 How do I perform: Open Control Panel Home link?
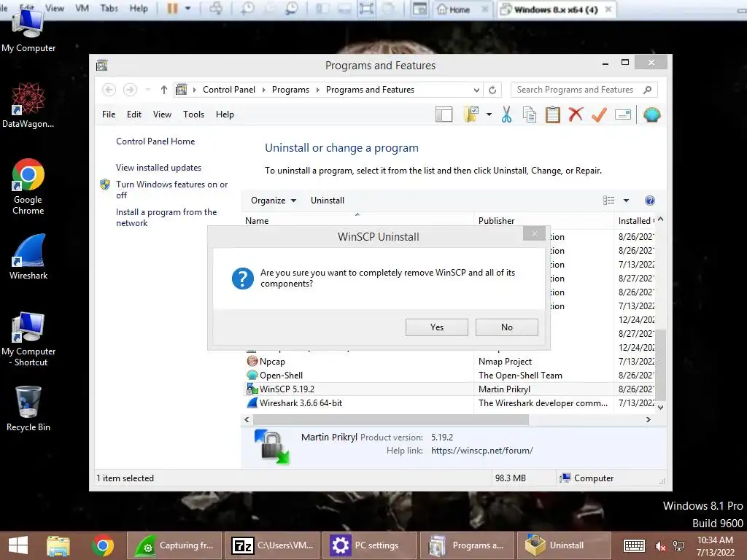click(x=155, y=141)
